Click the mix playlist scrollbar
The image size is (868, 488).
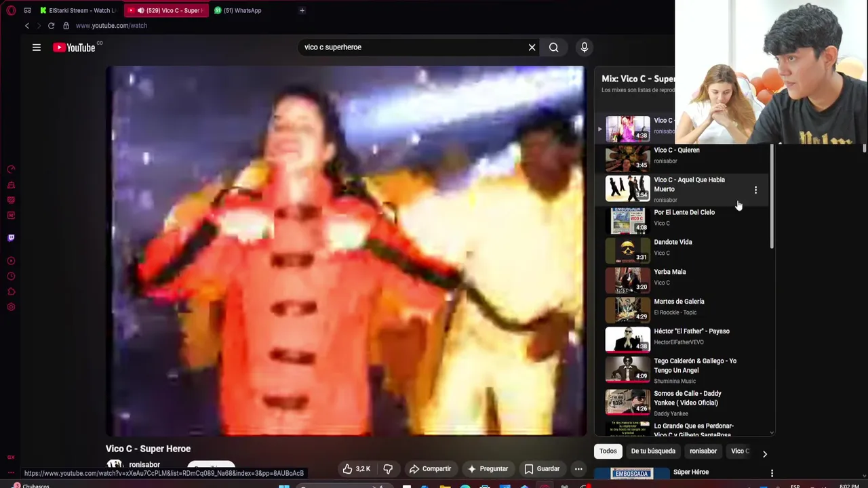tap(772, 197)
